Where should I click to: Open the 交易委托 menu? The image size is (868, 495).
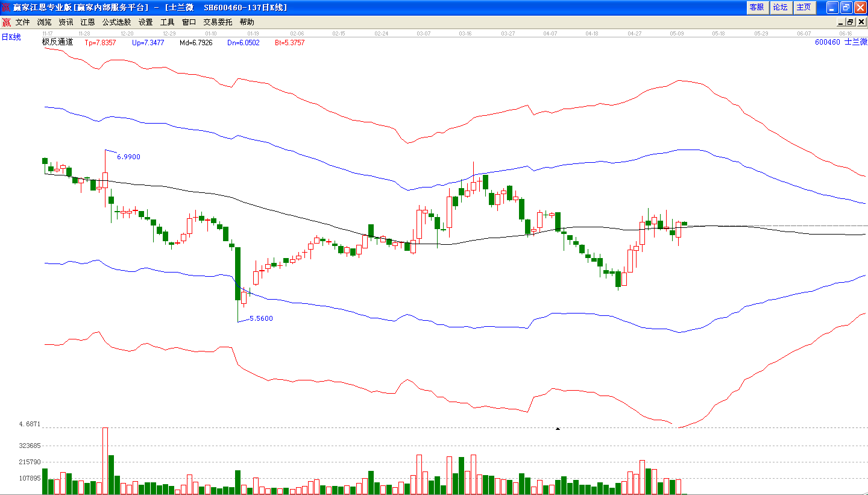pos(218,22)
